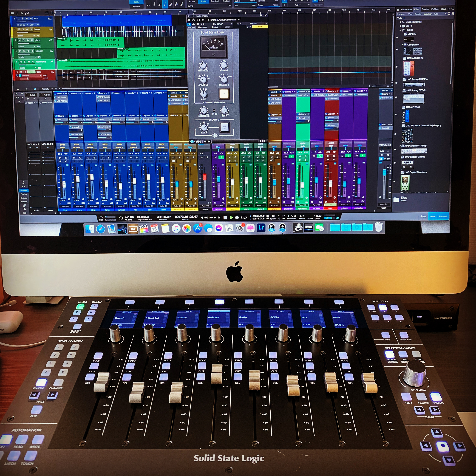Image resolution: width=476 pixels, height=476 pixels.
Task: Mute the lead track
Action: pyautogui.click(x=21, y=72)
